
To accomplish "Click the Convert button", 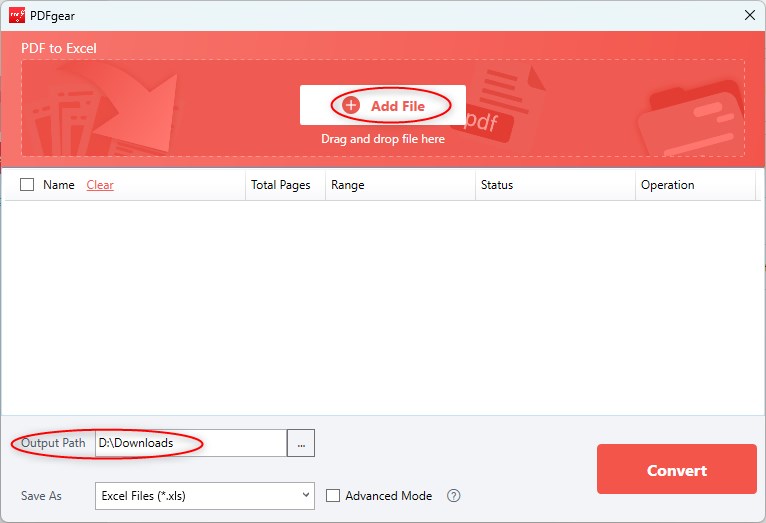I will 677,469.
